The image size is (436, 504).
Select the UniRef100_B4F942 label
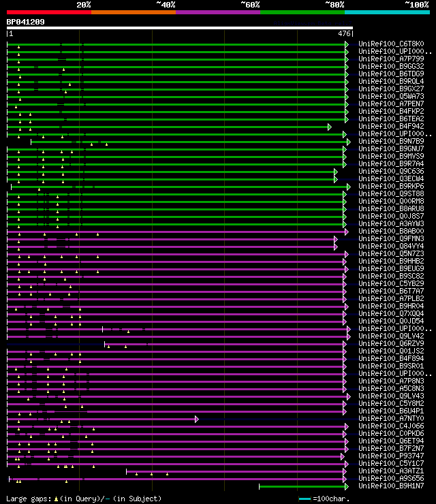click(391, 126)
